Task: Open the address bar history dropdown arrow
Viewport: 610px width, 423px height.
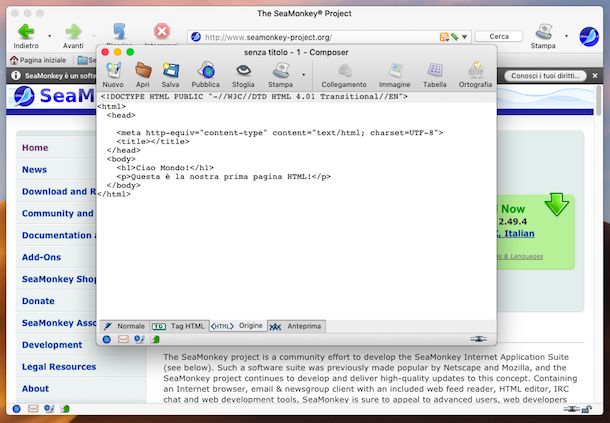Action: point(465,37)
